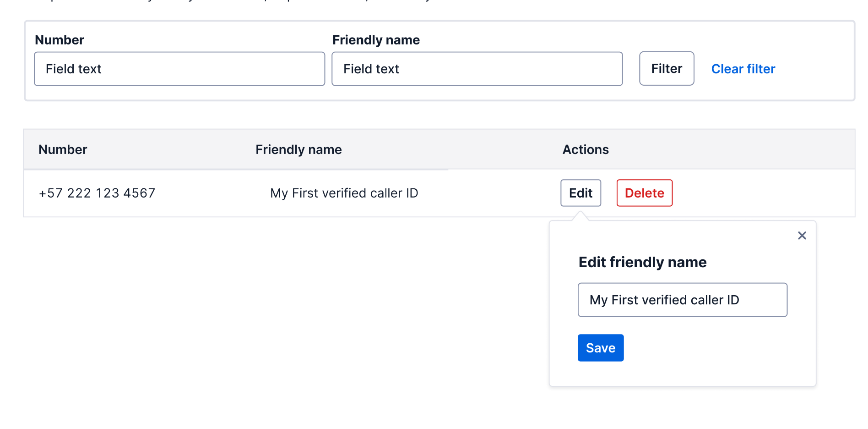
Task: Focus the Friendly name filter input field
Action: pos(477,69)
